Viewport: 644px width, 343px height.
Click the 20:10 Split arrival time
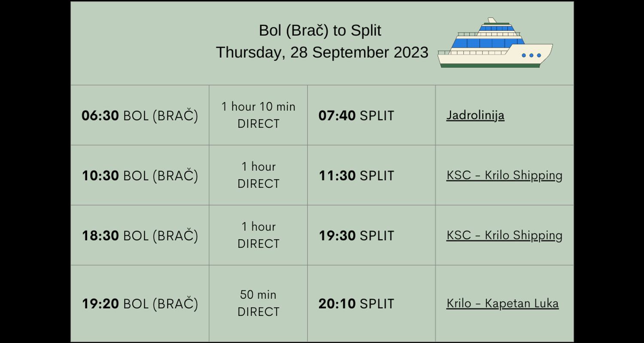tap(356, 304)
